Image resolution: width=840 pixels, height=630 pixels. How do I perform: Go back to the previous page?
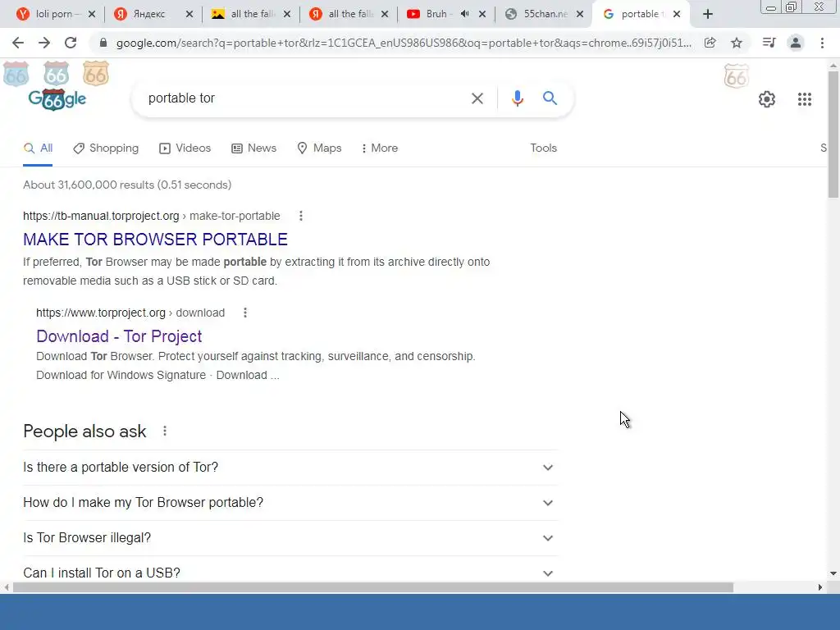point(18,43)
